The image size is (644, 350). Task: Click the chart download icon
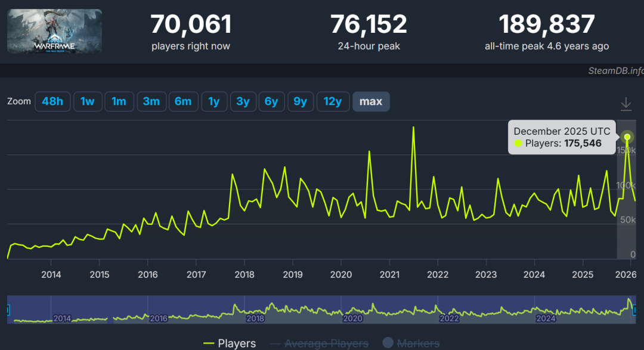[626, 104]
